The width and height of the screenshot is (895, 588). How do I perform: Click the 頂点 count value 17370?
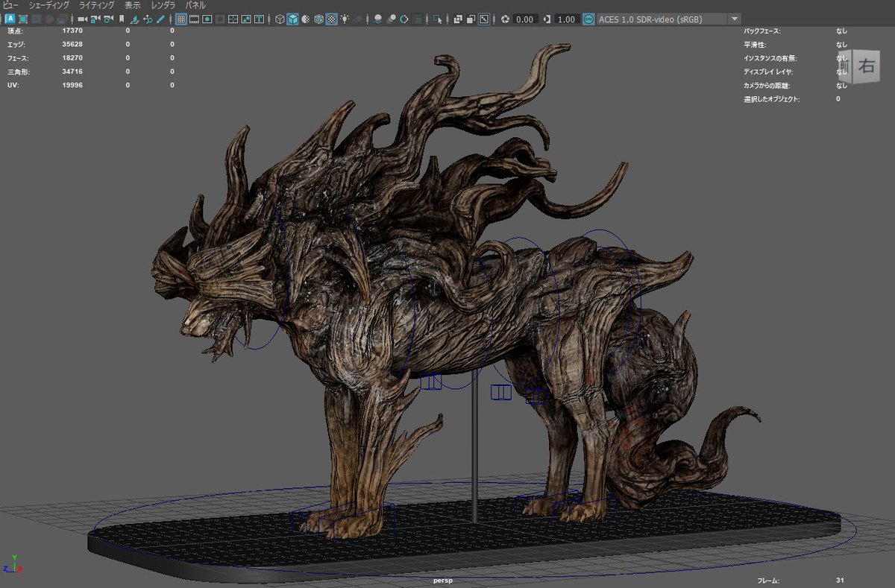pyautogui.click(x=72, y=31)
